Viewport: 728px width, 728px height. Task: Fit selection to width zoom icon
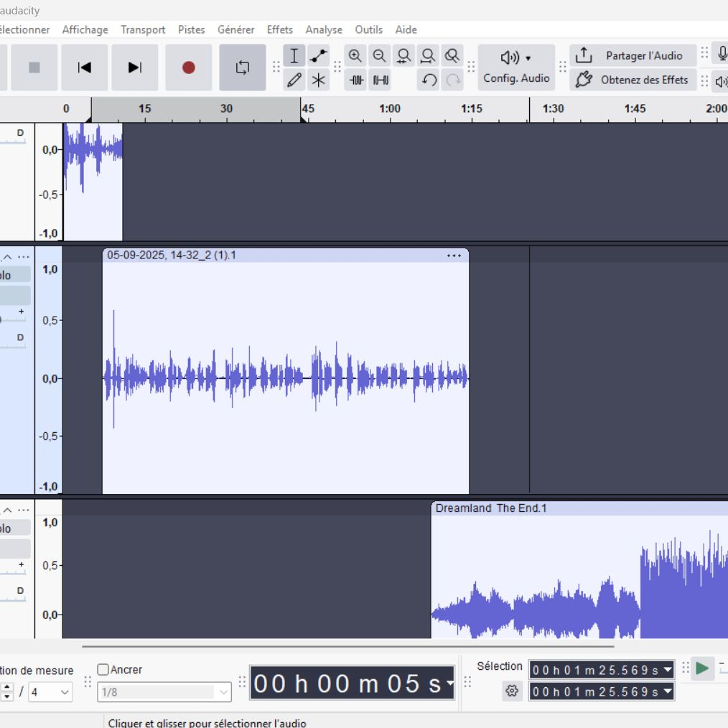tap(404, 56)
